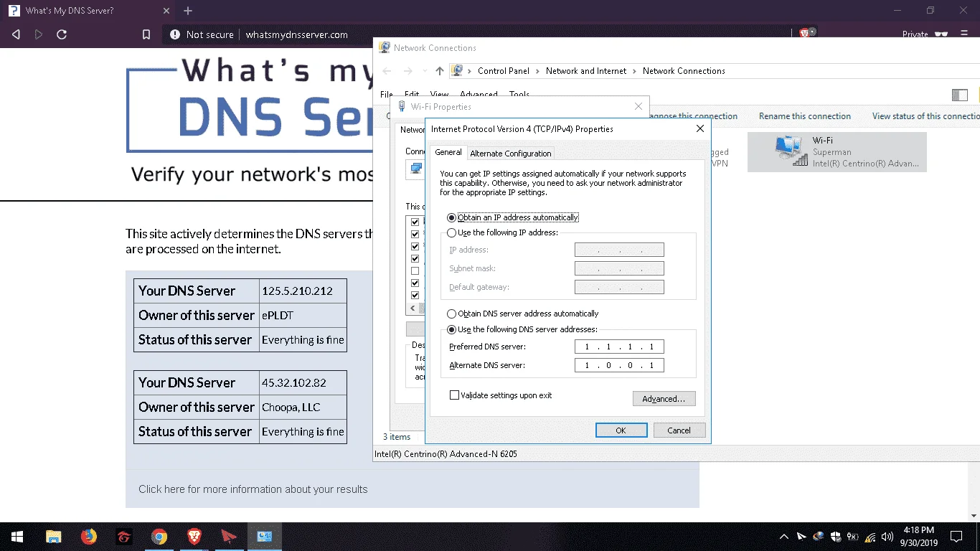Open Windows Security shield tray icon

(836, 537)
